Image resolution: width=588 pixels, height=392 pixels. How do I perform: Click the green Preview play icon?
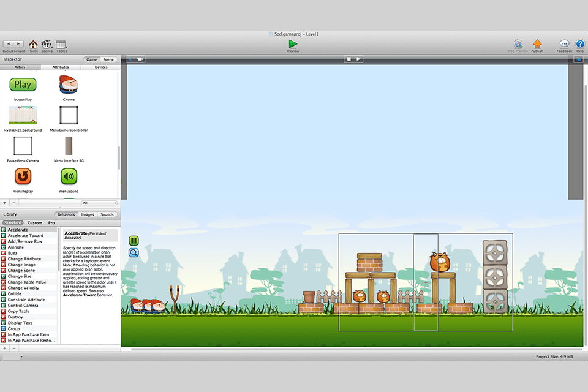[293, 44]
